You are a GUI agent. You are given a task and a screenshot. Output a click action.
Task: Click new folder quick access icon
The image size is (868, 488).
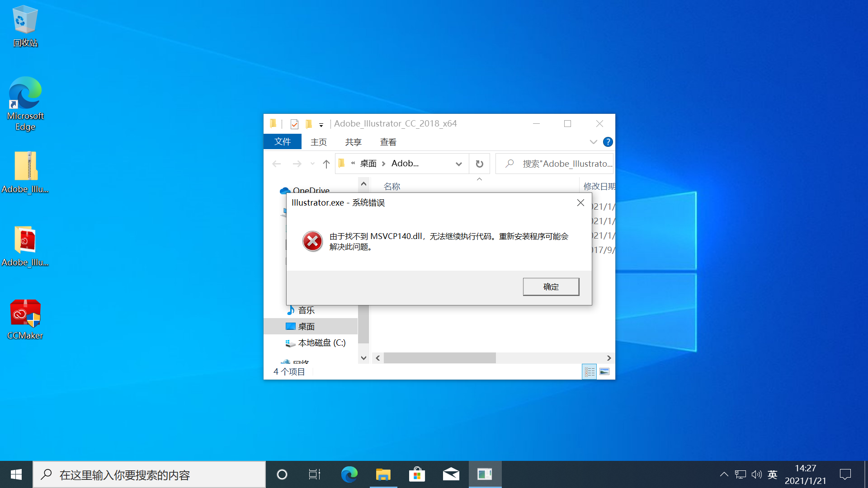(x=309, y=124)
